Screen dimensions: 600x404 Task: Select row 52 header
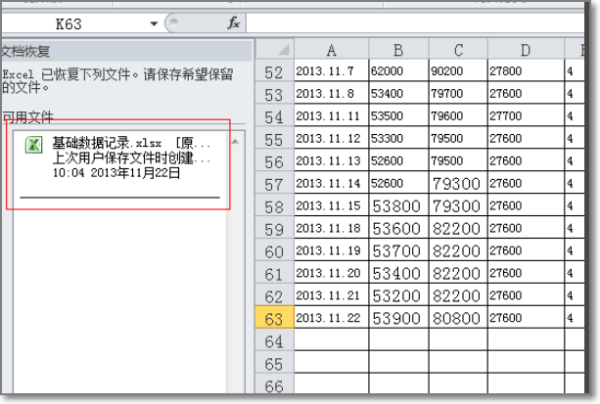tap(274, 72)
